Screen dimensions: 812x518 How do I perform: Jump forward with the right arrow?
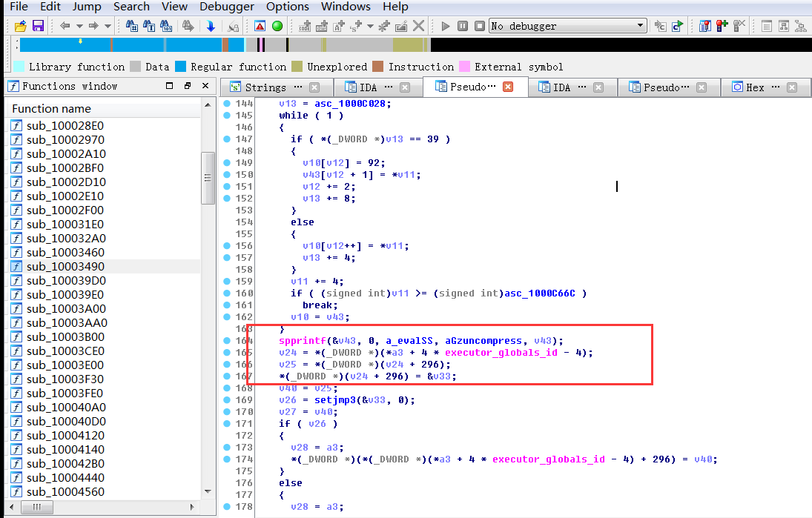pyautogui.click(x=93, y=26)
